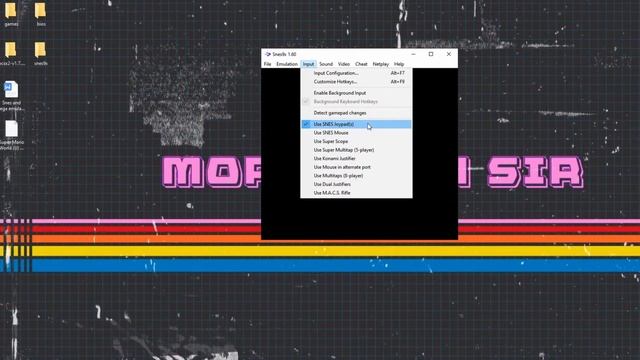The height and width of the screenshot is (360, 640).
Task: Maximize the Snes9x window
Action: pos(431,54)
